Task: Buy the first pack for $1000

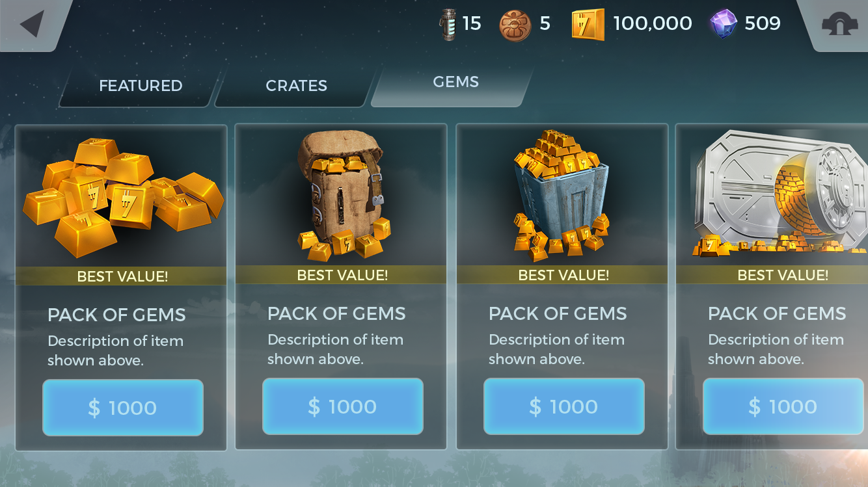Action: click(123, 408)
